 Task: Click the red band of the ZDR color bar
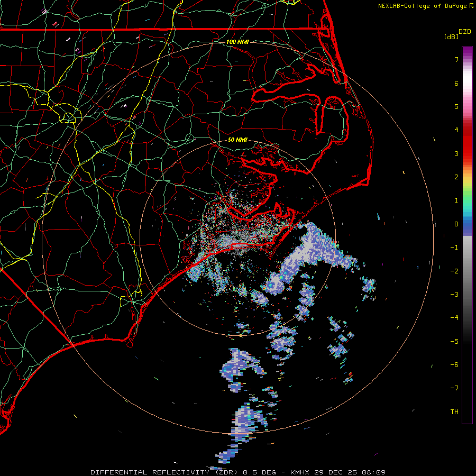pyautogui.click(x=467, y=143)
